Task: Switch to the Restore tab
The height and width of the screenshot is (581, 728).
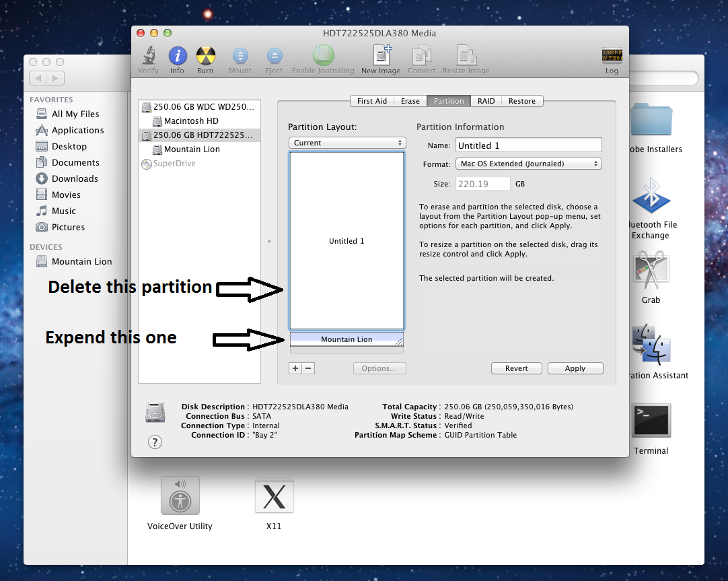Action: pyautogui.click(x=522, y=101)
